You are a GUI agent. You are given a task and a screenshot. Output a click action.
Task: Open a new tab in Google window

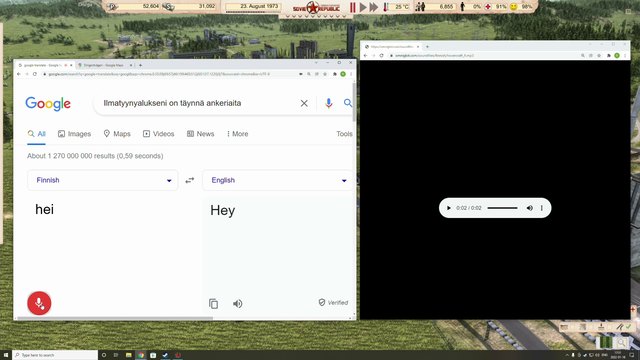pos(140,65)
